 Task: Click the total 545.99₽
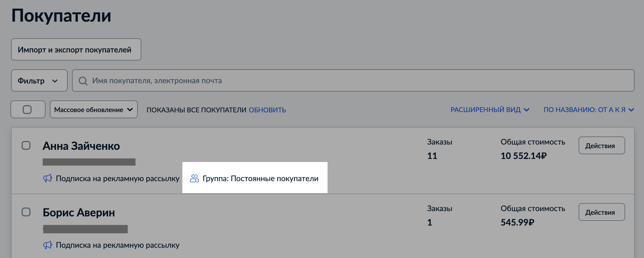click(517, 222)
